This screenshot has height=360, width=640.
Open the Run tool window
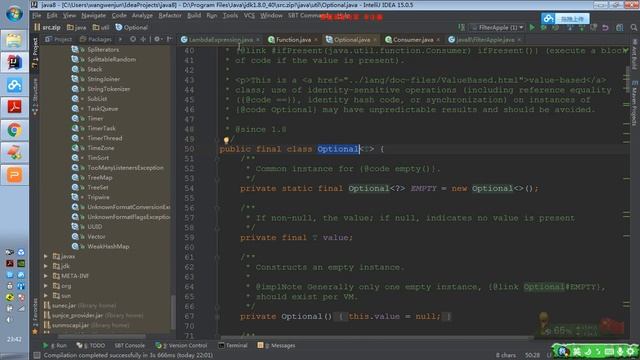[55, 345]
